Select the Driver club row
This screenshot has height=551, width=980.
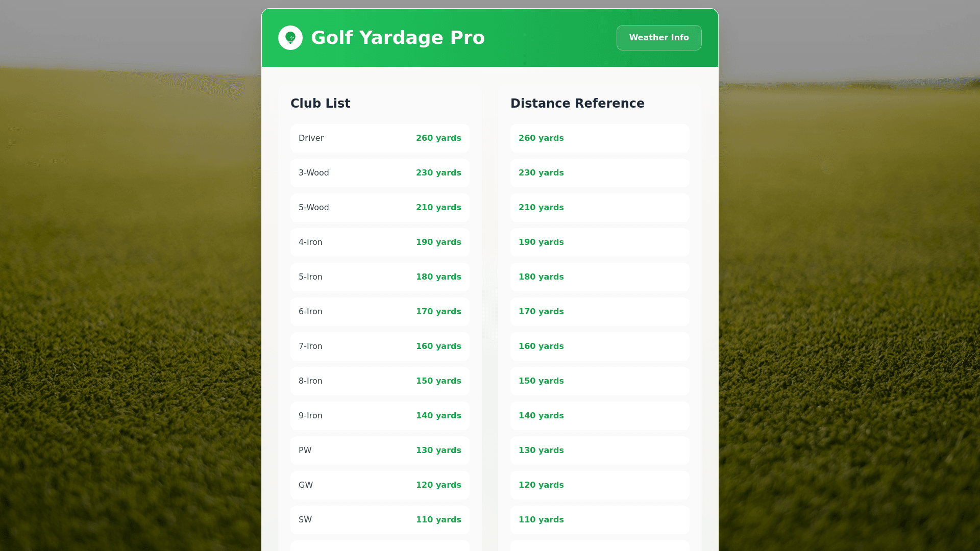pos(380,138)
